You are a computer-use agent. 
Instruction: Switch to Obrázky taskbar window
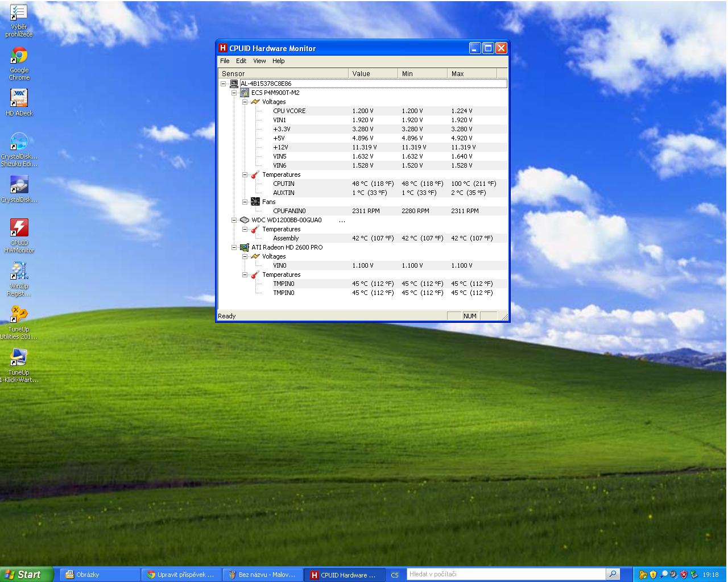click(100, 575)
